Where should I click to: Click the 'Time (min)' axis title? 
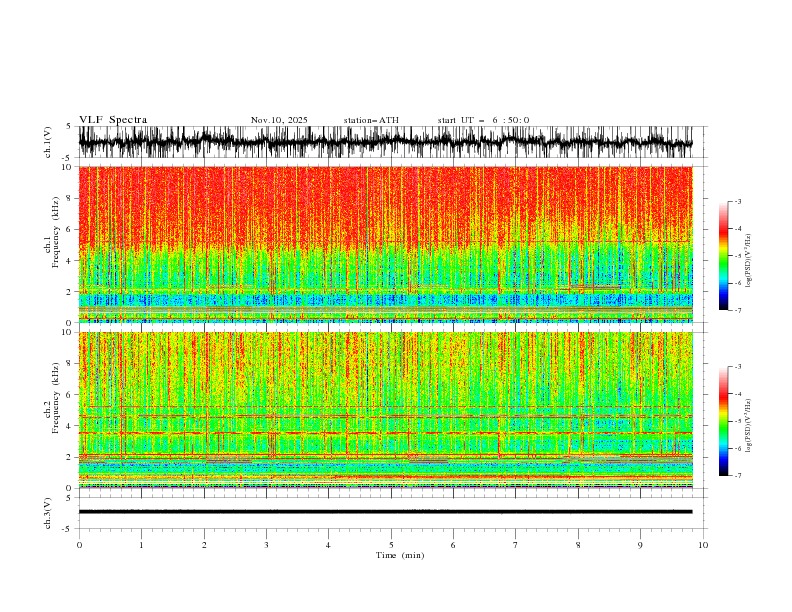pyautogui.click(x=400, y=555)
